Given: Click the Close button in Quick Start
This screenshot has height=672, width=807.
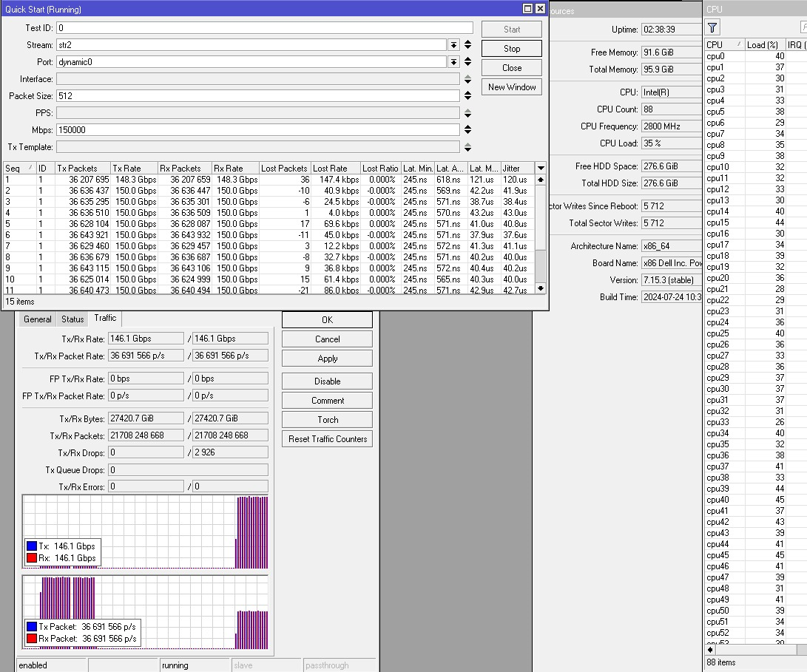Looking at the screenshot, I should coord(512,68).
